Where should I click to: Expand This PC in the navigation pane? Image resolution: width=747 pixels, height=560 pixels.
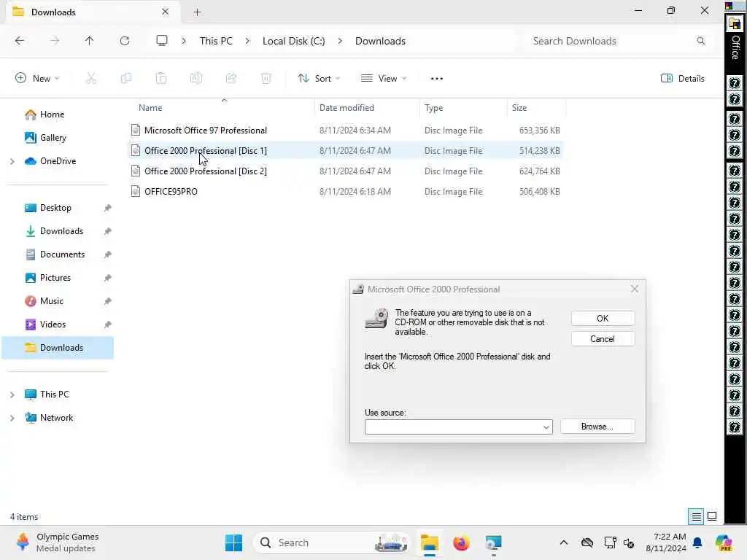[x=12, y=394]
